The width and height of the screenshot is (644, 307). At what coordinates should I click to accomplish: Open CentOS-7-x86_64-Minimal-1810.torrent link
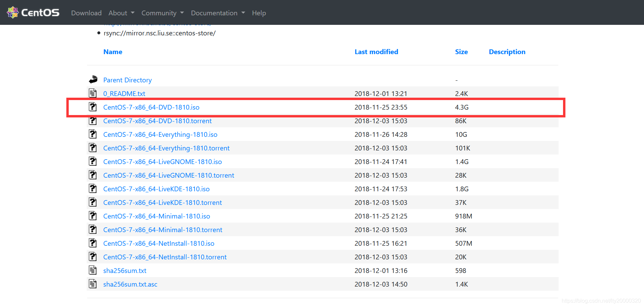[x=163, y=230]
